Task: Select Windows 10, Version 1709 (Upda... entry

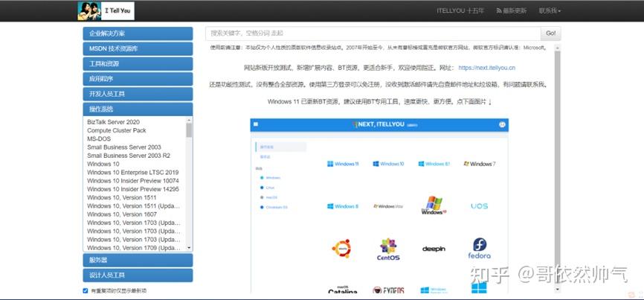Action: coord(133,248)
